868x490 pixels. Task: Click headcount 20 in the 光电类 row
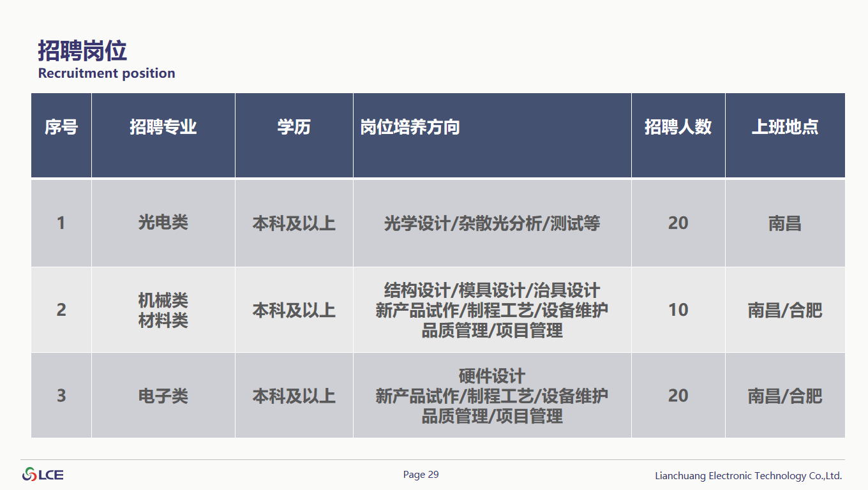pyautogui.click(x=678, y=223)
